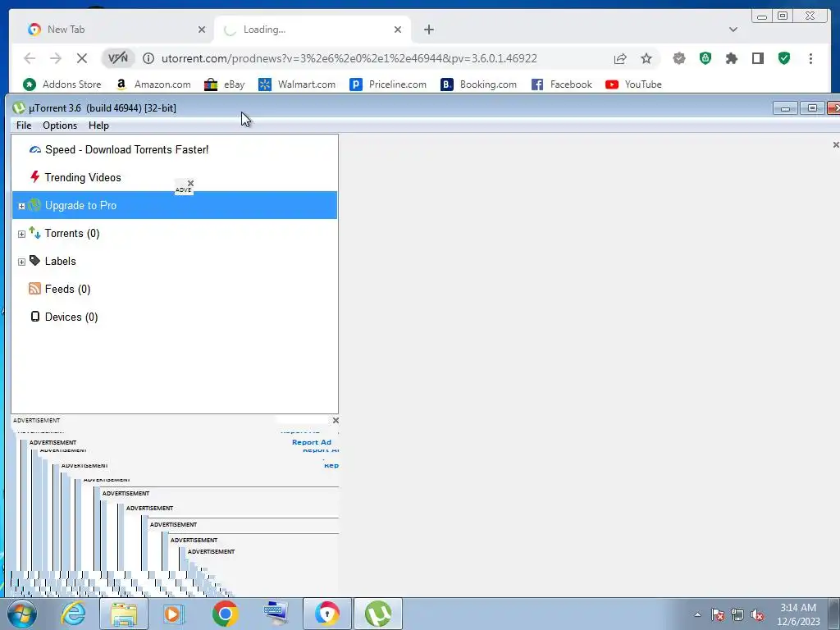Open the Extensions puzzle piece menu
The image size is (840, 630).
click(x=732, y=58)
